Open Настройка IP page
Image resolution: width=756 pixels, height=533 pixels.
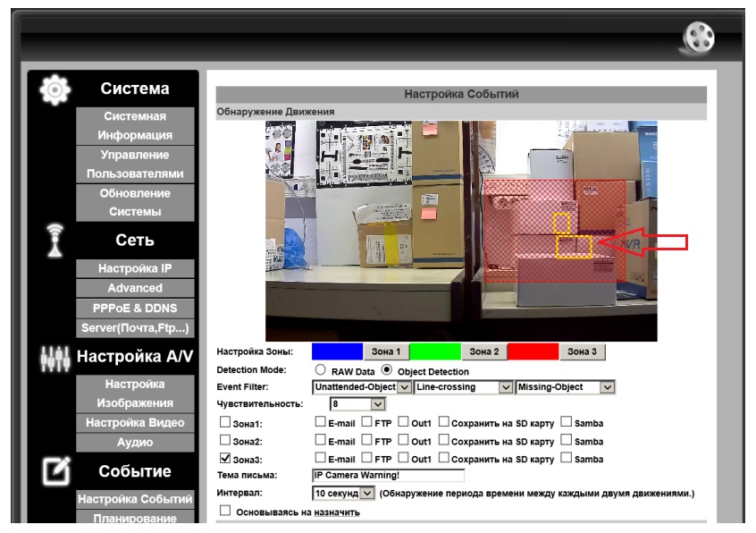coord(135,268)
